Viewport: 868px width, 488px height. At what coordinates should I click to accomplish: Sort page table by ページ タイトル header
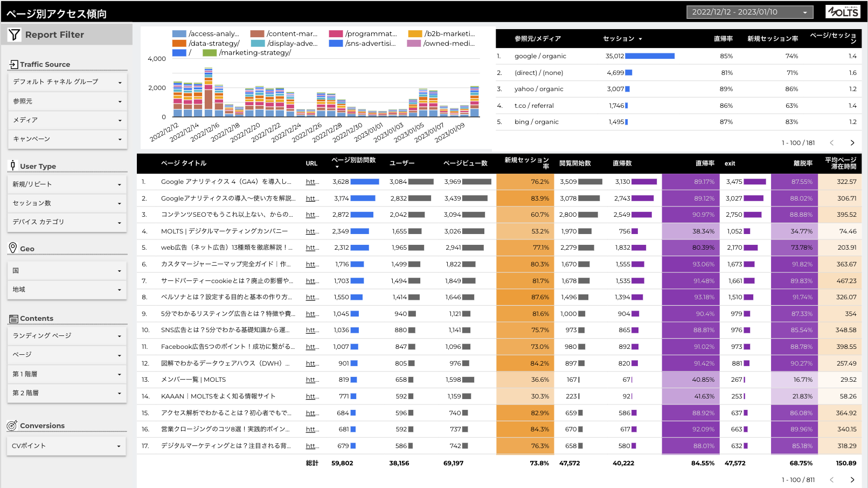pyautogui.click(x=184, y=163)
